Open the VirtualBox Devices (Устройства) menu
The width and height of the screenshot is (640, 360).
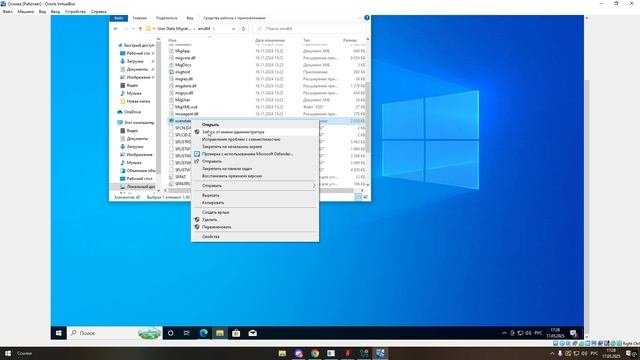76,11
